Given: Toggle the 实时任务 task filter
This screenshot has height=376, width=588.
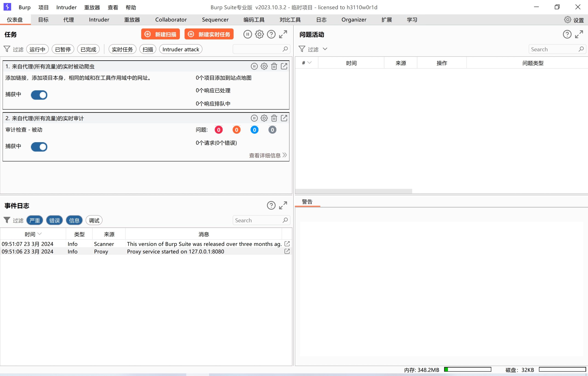Looking at the screenshot, I should click(122, 49).
